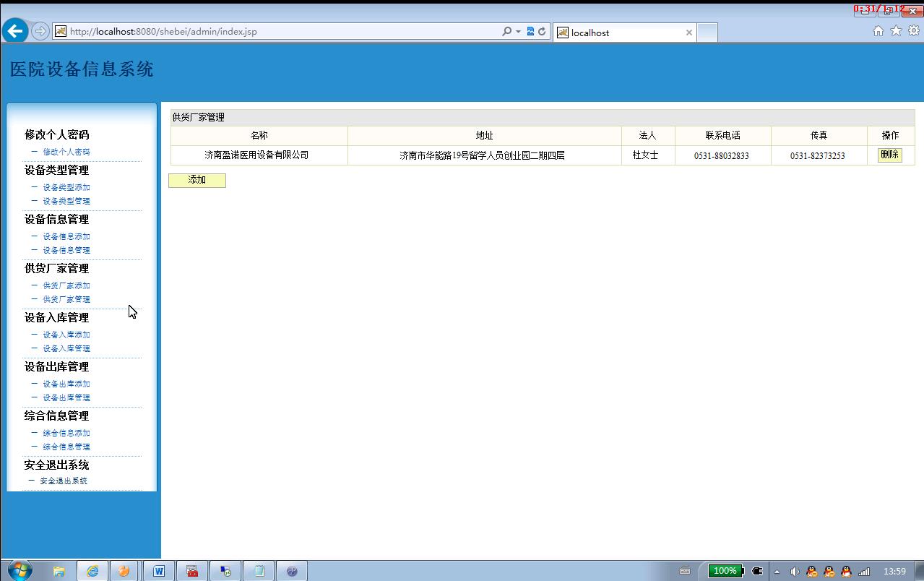Open the purple round taskbar icon
Image resolution: width=924 pixels, height=581 pixels.
pos(292,571)
